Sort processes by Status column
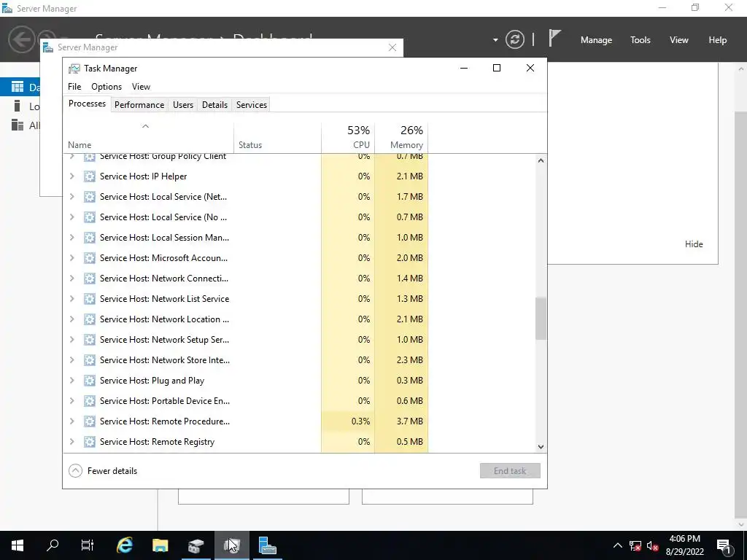 tap(277, 138)
